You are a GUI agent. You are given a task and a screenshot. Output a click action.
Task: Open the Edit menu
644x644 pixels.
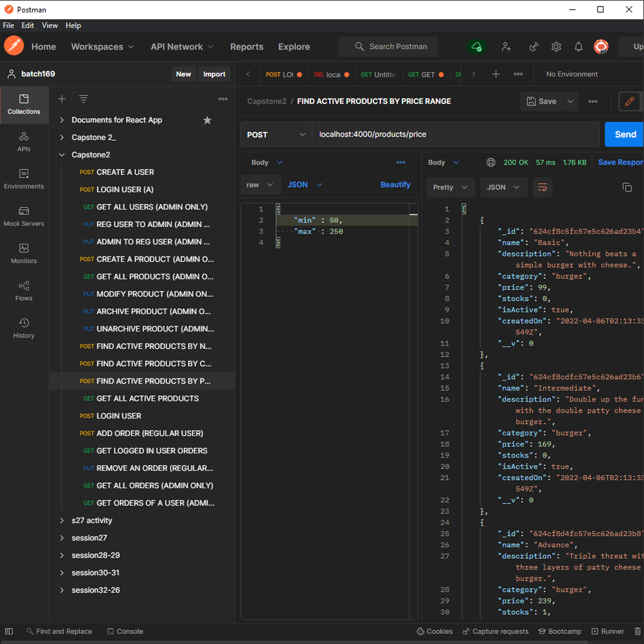pyautogui.click(x=27, y=26)
